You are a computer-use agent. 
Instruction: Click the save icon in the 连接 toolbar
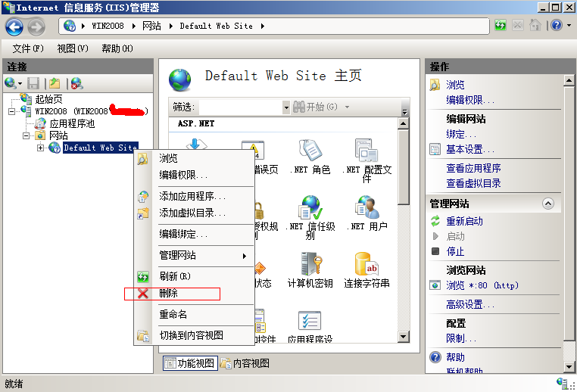coord(33,83)
